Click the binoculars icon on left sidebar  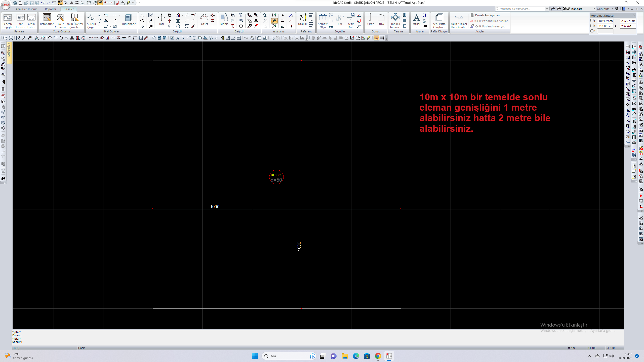tap(3, 178)
